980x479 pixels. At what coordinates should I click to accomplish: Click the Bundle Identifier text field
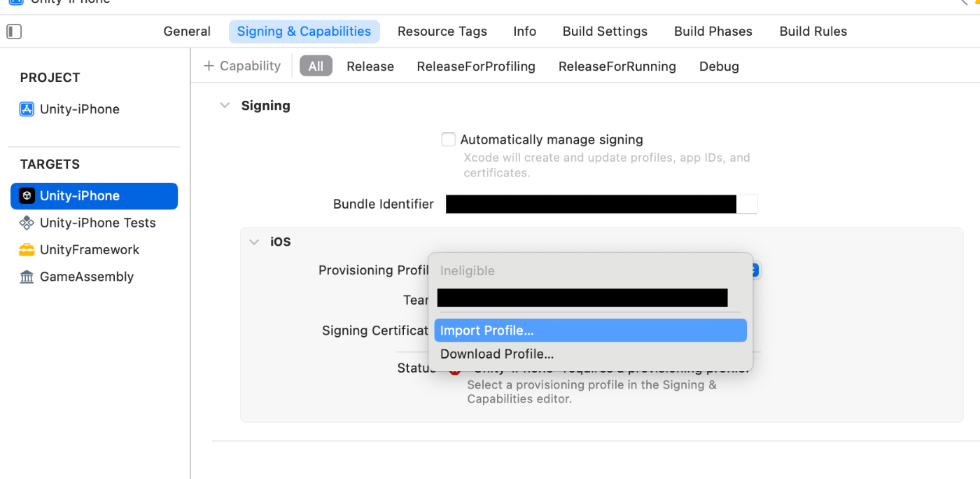tap(601, 204)
